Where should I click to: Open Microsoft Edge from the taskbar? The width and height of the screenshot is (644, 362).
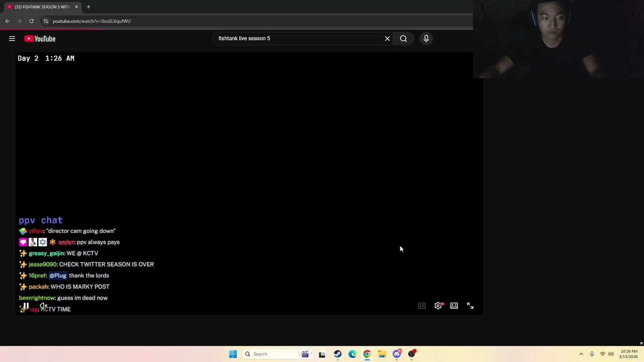(352, 354)
